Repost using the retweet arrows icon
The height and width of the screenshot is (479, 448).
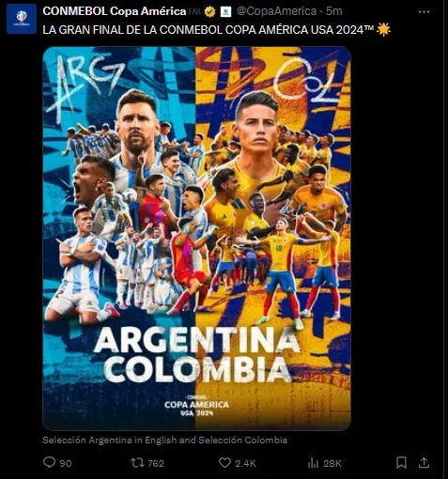(137, 462)
